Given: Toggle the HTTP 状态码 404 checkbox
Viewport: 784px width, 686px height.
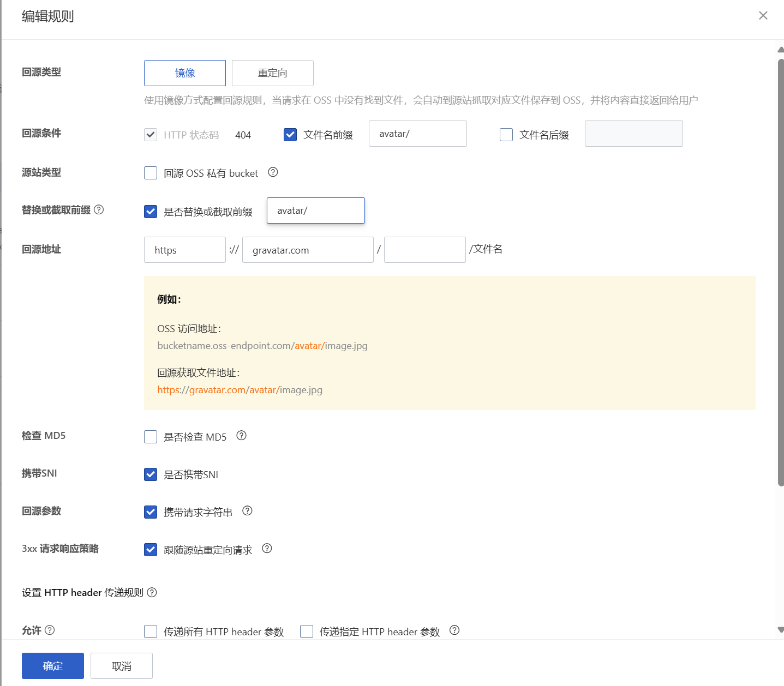Looking at the screenshot, I should [x=151, y=135].
